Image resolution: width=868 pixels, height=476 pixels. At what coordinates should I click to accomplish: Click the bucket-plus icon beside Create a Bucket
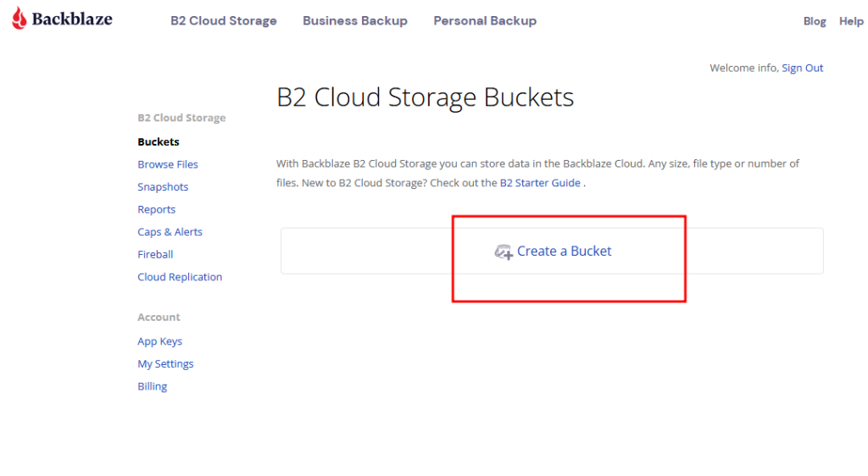pos(504,252)
